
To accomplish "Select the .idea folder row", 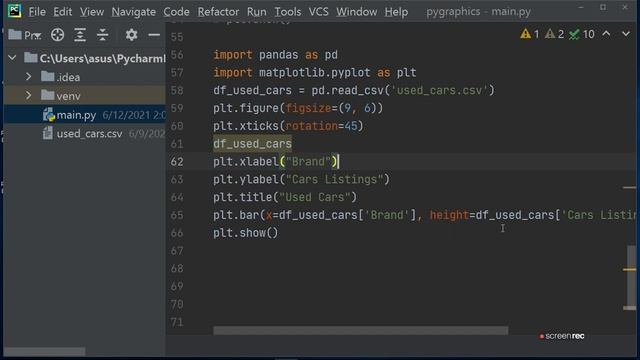I will pos(84,77).
